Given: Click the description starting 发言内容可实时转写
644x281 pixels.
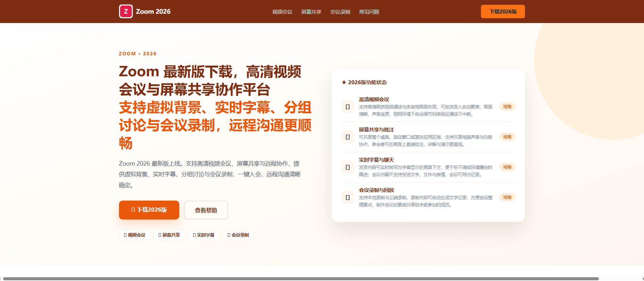Looking at the screenshot, I should (426, 171).
